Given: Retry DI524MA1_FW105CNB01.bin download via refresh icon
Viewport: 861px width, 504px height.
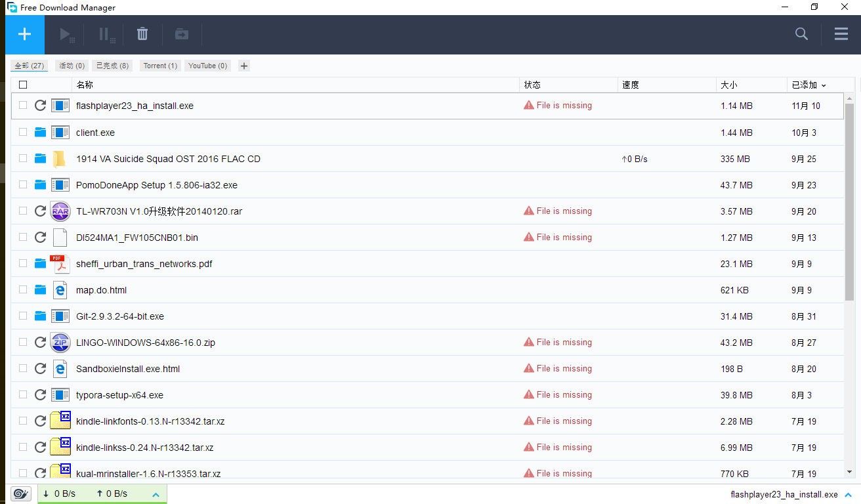Looking at the screenshot, I should (x=40, y=238).
